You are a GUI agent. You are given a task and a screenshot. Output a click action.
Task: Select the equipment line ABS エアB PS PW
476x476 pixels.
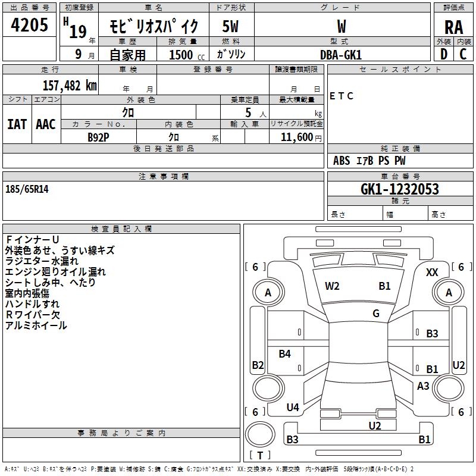click(369, 161)
